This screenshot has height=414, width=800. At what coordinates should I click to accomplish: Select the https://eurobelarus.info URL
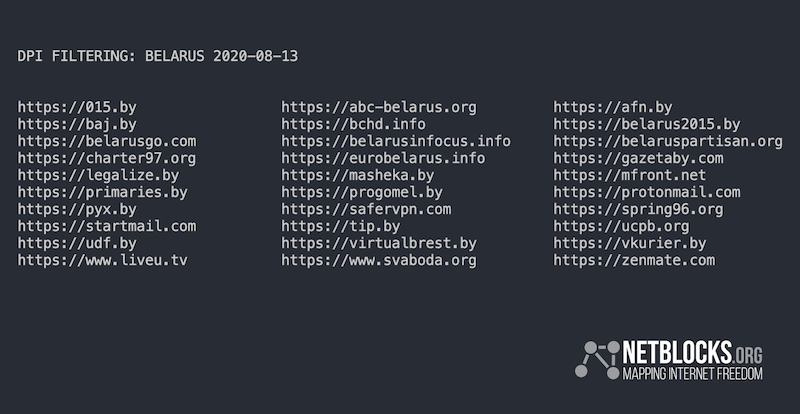383,158
